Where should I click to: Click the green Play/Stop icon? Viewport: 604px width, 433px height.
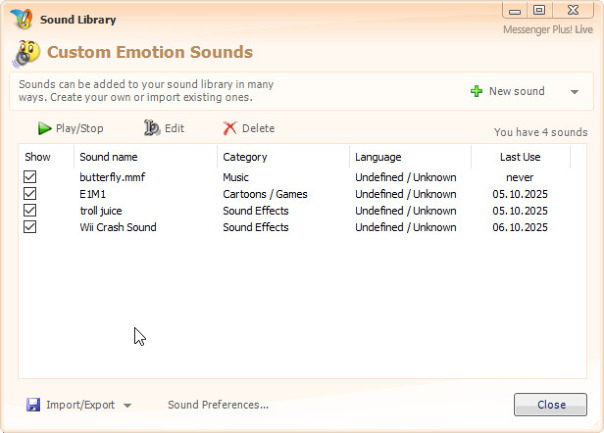(45, 128)
